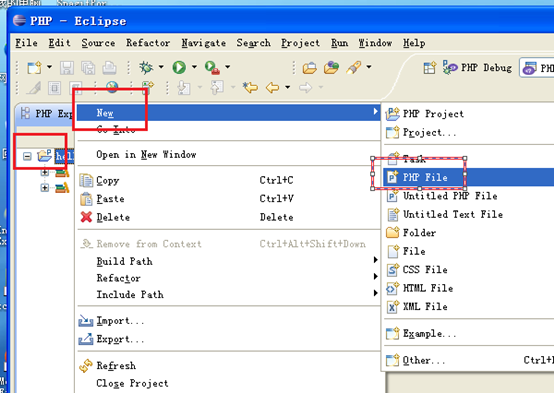The width and height of the screenshot is (554, 393).
Task: Open the Debug dropdown arrow
Action: coord(161,67)
